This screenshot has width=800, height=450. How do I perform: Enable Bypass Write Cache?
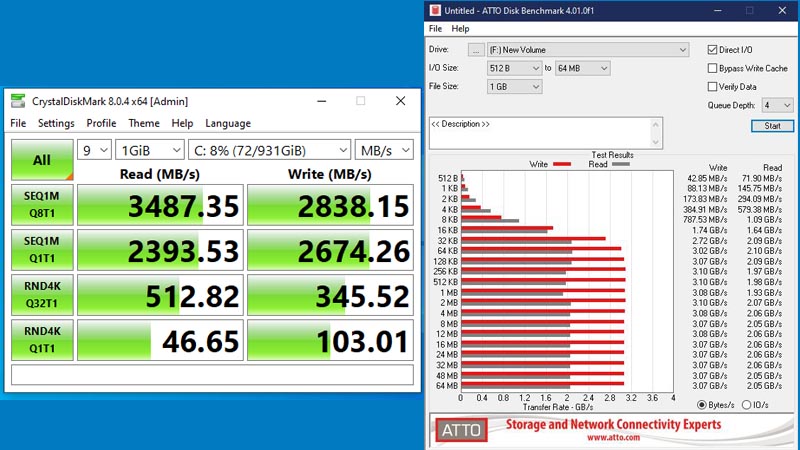pos(712,68)
